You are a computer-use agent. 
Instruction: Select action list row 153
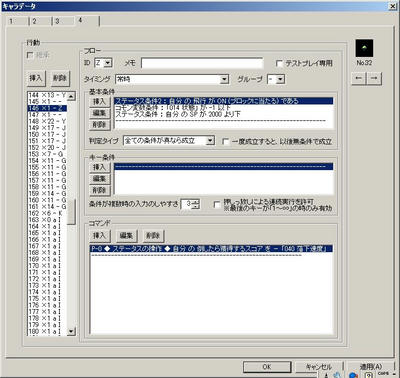click(47, 154)
